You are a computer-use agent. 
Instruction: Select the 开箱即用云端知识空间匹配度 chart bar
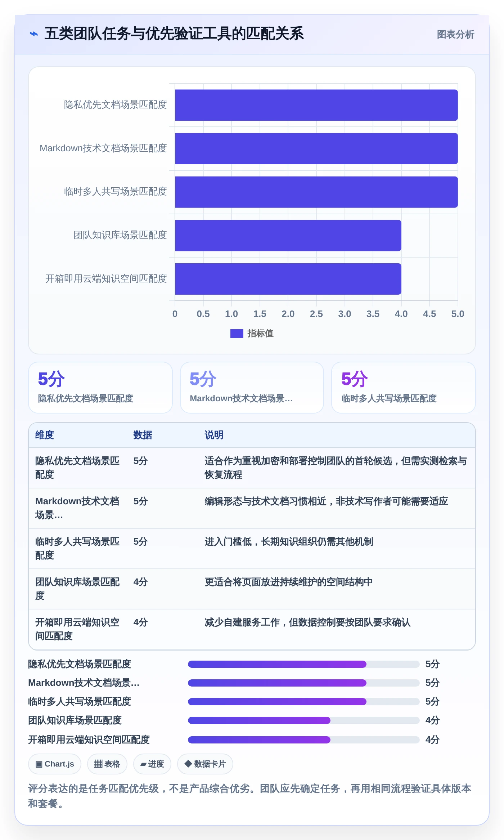coord(288,279)
